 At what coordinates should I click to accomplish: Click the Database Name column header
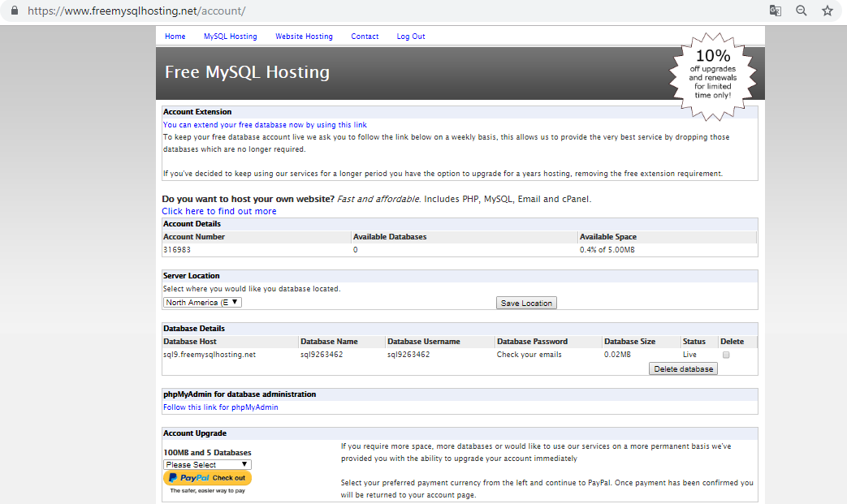point(329,341)
